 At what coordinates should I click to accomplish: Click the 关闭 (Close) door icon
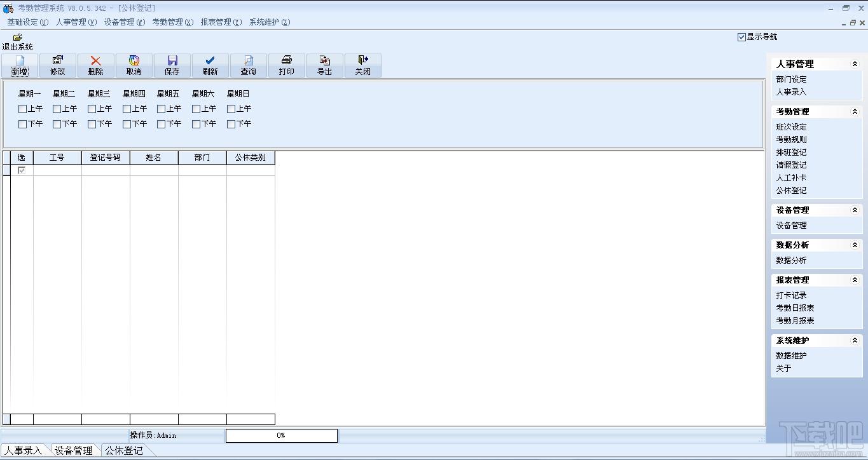363,60
